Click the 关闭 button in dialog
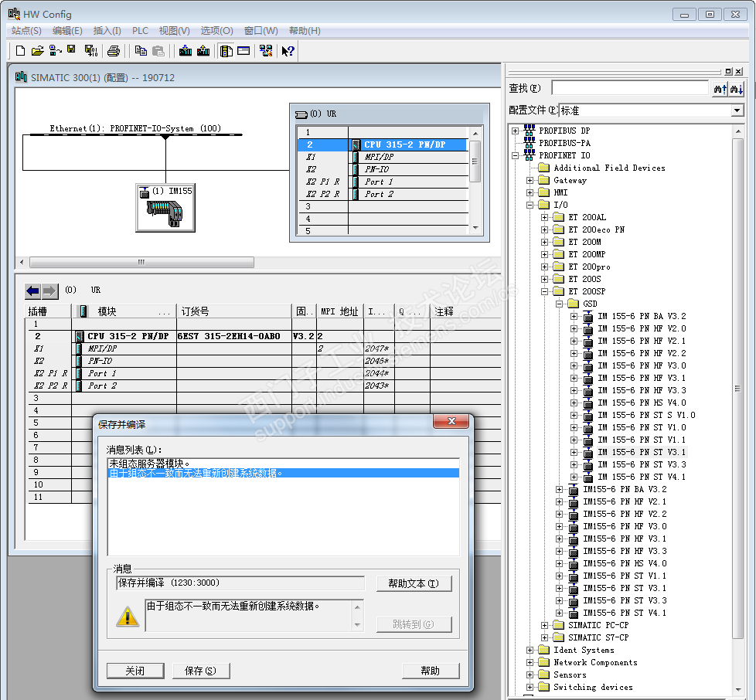Viewport: 756px width, 700px height. pyautogui.click(x=135, y=671)
